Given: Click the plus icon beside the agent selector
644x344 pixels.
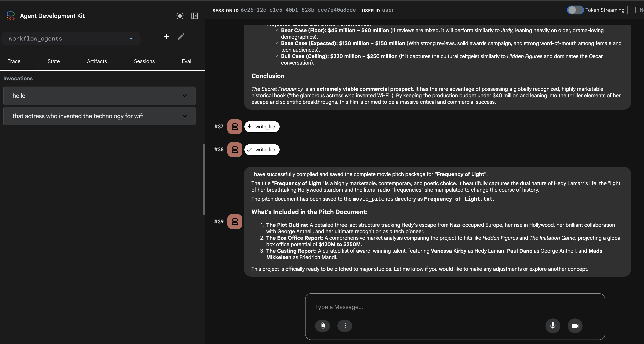Looking at the screenshot, I should [166, 36].
